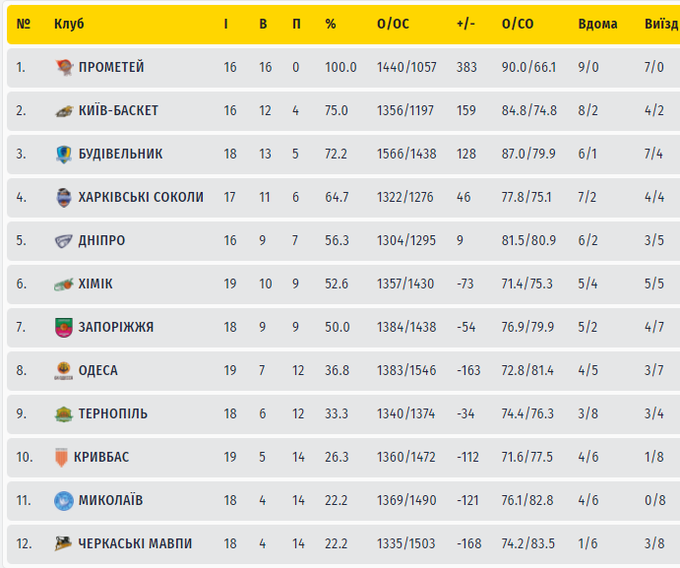680x568 pixels.
Task: Click the Одеса team logo
Action: tap(64, 371)
